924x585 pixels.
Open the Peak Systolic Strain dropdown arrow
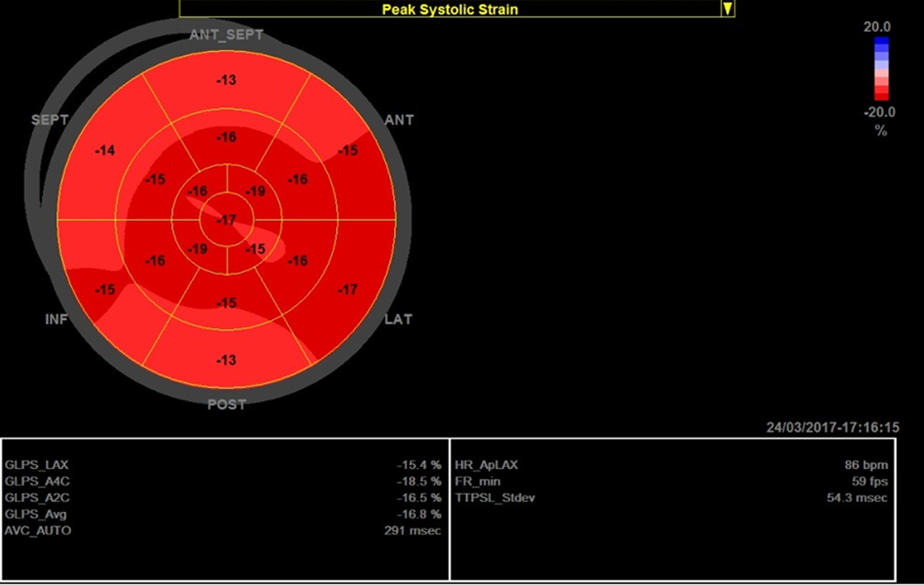tap(727, 8)
